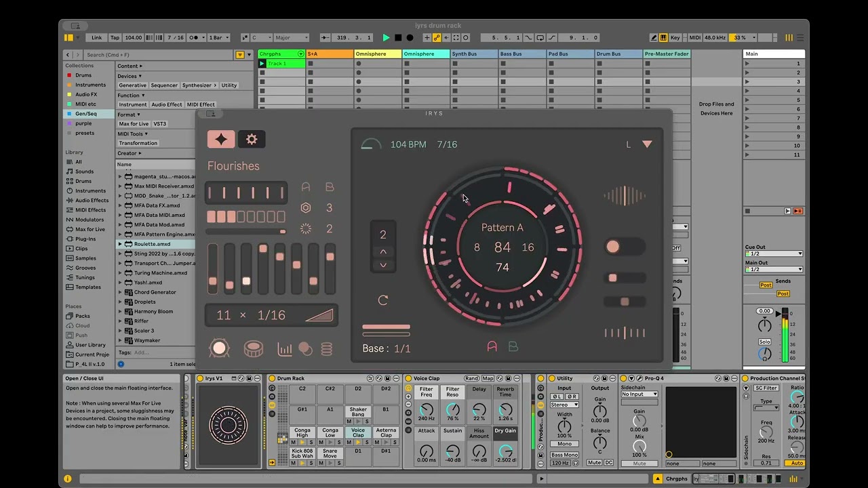The width and height of the screenshot is (868, 488).
Task: Increase the stepper value with up arrow
Action: pyautogui.click(x=383, y=251)
